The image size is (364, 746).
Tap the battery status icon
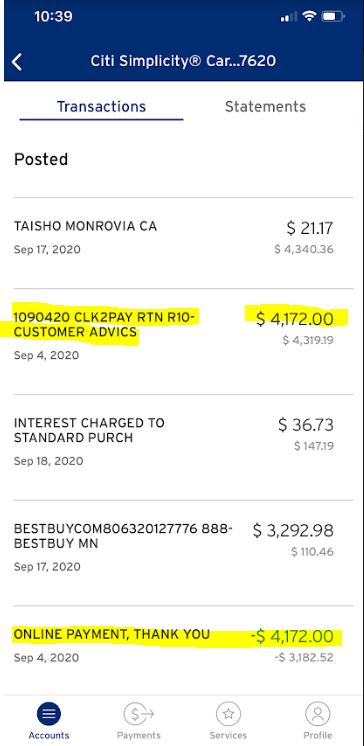[333, 17]
